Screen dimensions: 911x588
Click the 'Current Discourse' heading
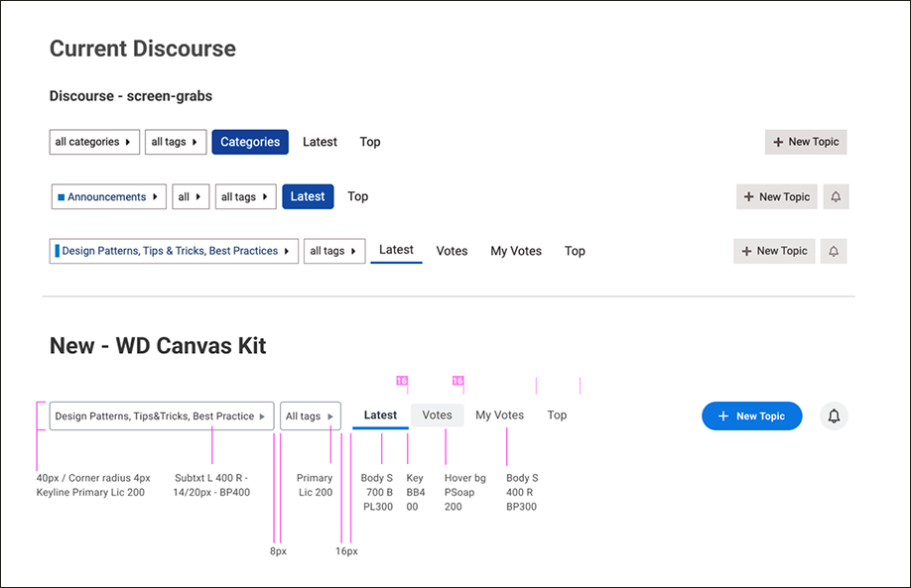click(142, 49)
